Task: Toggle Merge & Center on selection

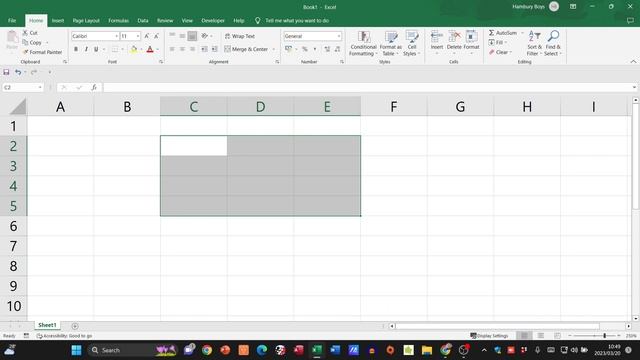Action: pos(246,49)
